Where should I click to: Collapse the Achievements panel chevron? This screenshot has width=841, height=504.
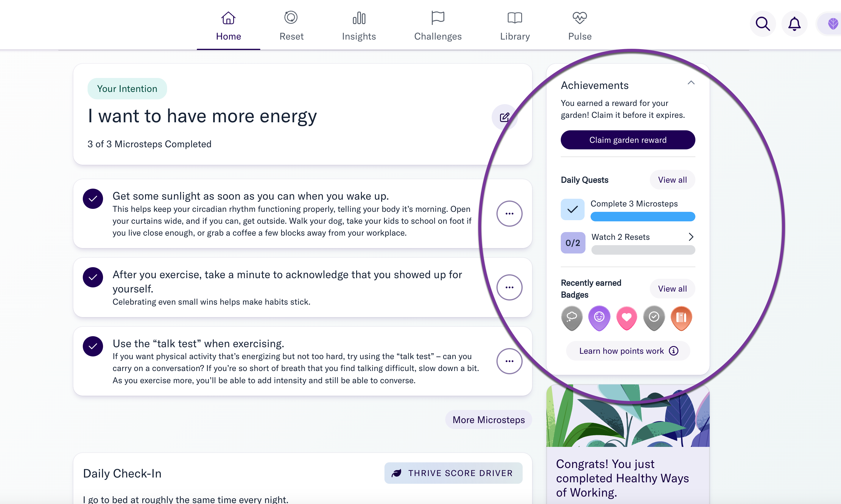pos(691,82)
